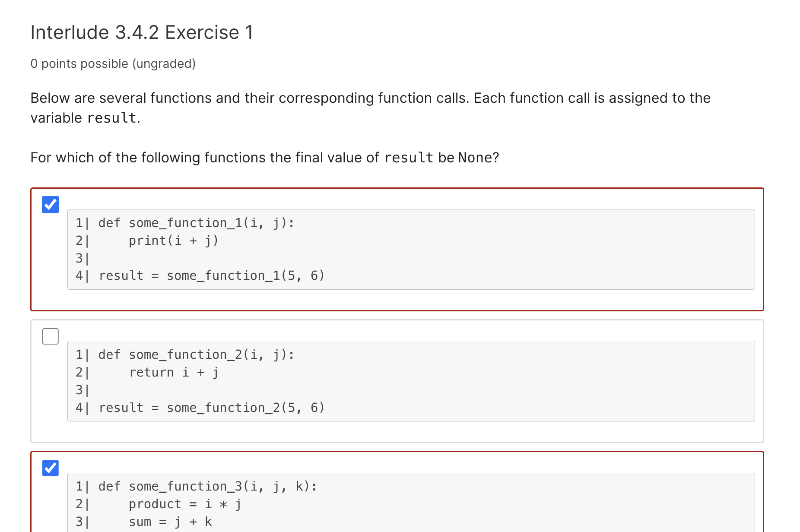Click the Interlude 3.4.2 Exercise 1 heading
This screenshot has width=800, height=532.
point(142,32)
